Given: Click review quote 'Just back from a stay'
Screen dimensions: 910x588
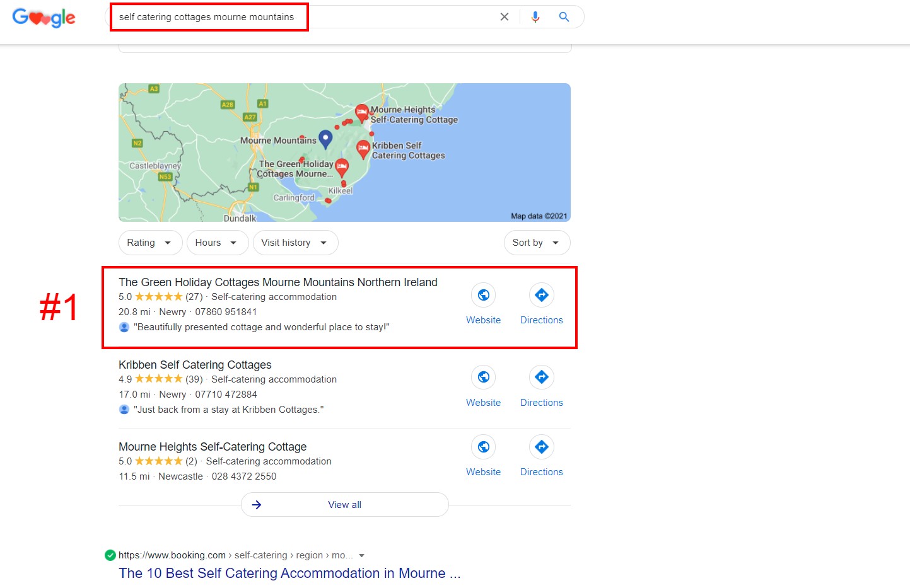Looking at the screenshot, I should tap(229, 410).
